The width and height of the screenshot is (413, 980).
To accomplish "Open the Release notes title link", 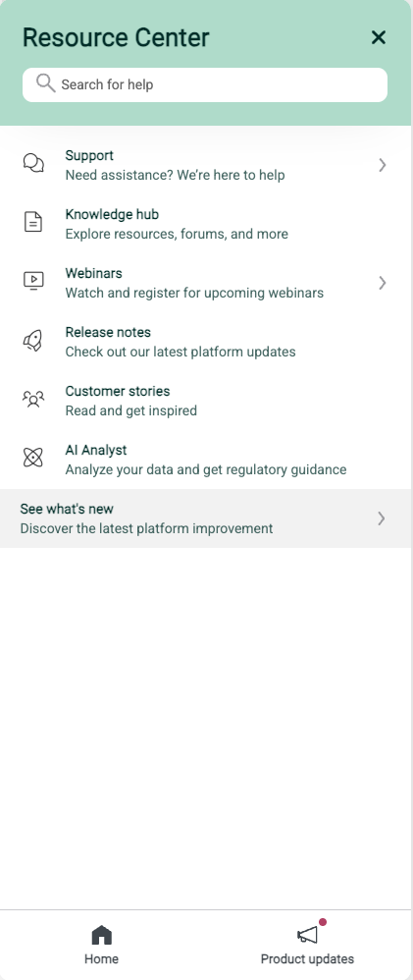I will point(108,333).
